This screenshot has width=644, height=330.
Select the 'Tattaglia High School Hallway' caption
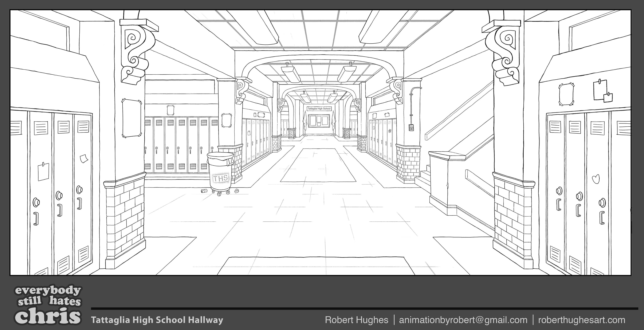tap(157, 320)
